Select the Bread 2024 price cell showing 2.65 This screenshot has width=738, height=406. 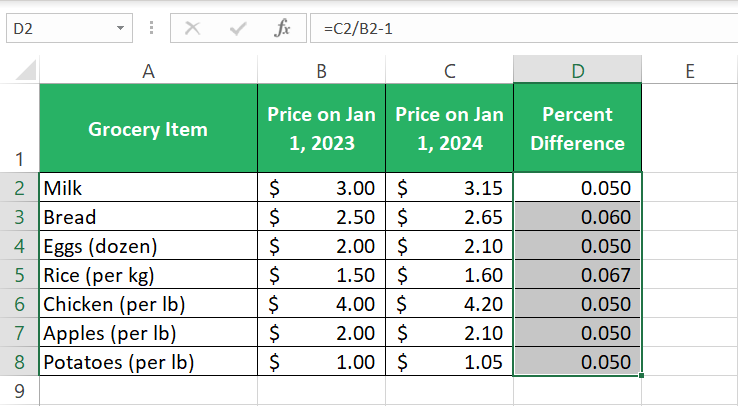coord(449,217)
